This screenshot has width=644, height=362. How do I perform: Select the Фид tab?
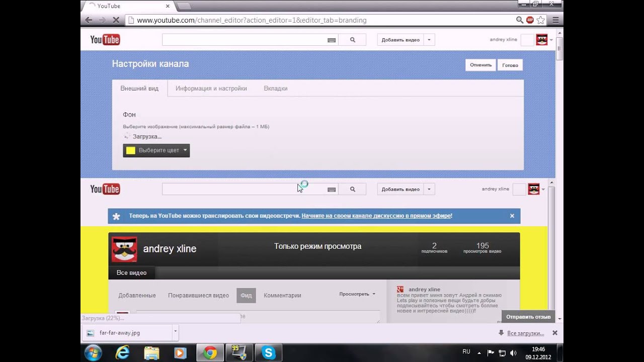tap(246, 295)
